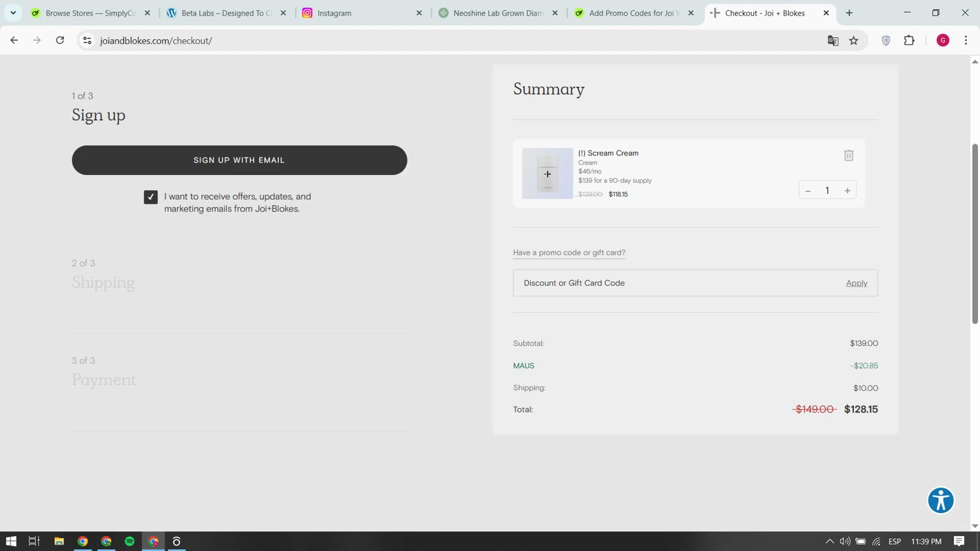Show hidden system tray icons
980x551 pixels.
pyautogui.click(x=829, y=541)
